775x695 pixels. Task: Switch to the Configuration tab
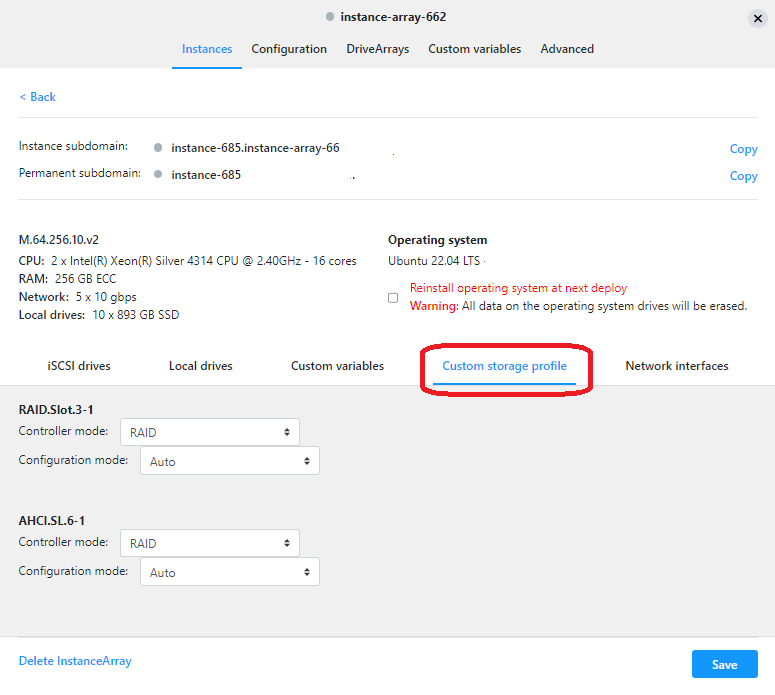click(x=289, y=49)
